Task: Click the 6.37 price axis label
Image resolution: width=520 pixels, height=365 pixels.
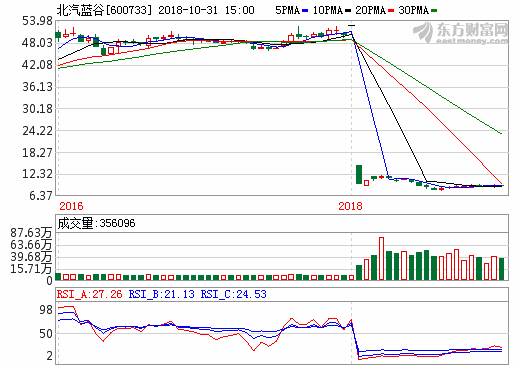Action: (41, 195)
